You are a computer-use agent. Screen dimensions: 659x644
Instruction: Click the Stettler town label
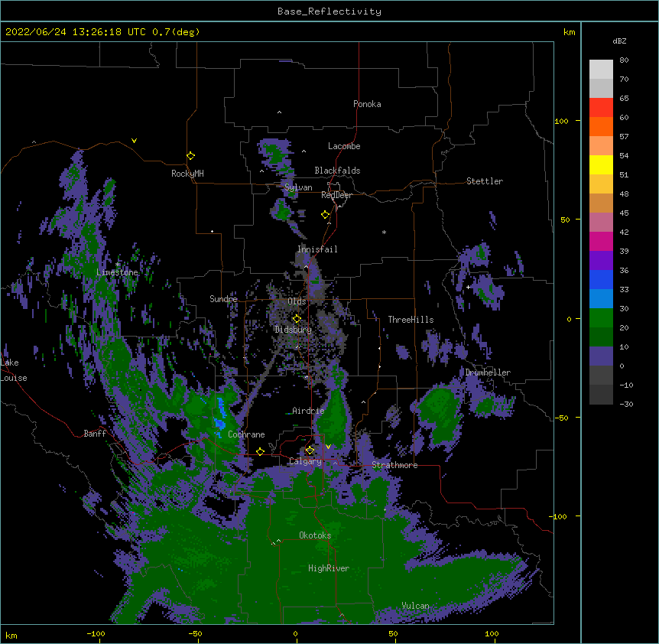485,181
